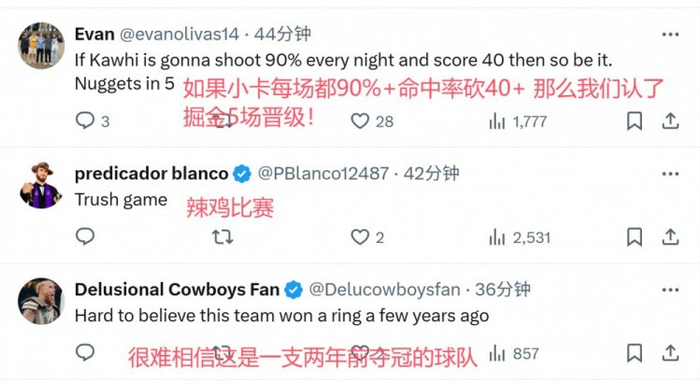This screenshot has width=700, height=383.
Task: Reply to predicador blanco's Trush game tweet
Action: (x=85, y=236)
